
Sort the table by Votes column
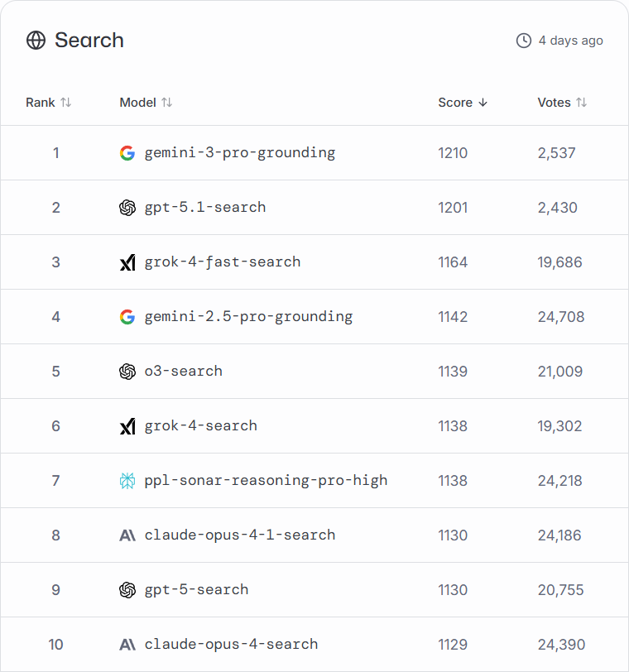click(x=562, y=103)
